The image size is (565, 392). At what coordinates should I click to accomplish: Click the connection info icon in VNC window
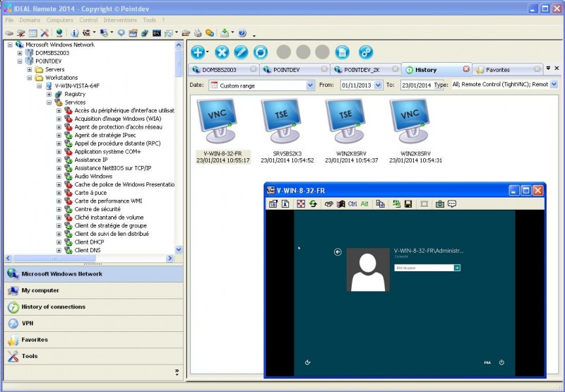(x=285, y=204)
